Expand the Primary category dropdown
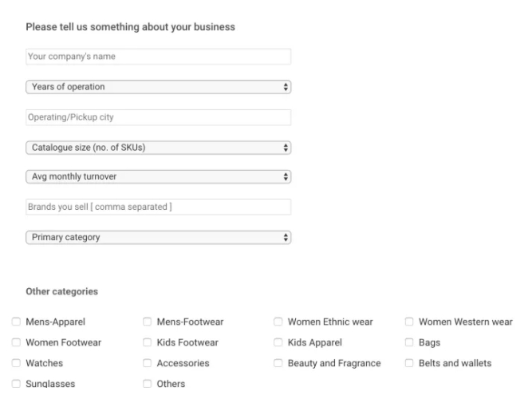The height and width of the screenshot is (399, 532). click(x=158, y=237)
